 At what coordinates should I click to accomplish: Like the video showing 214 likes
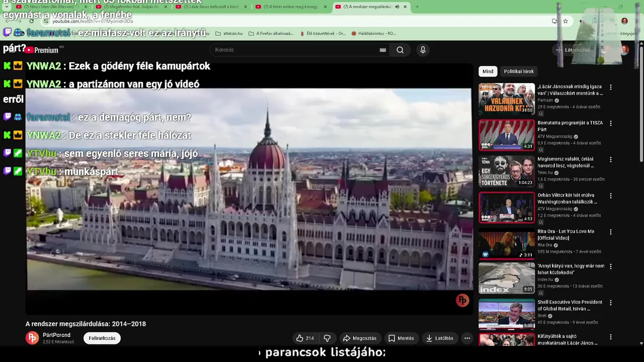coord(305,338)
